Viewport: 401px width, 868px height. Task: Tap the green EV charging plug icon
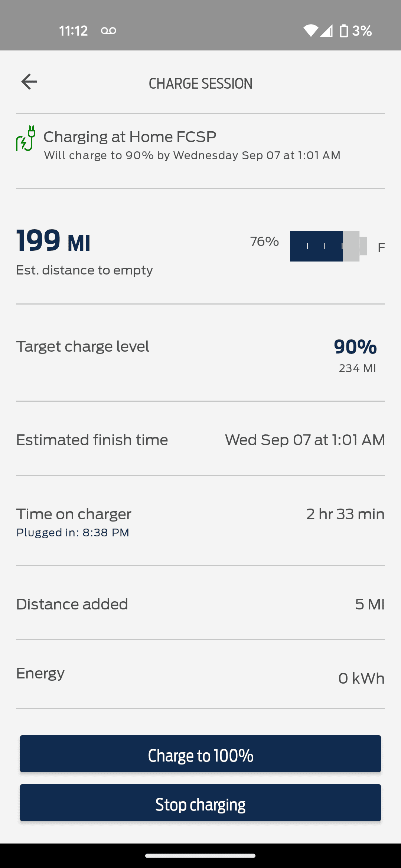pyautogui.click(x=26, y=138)
